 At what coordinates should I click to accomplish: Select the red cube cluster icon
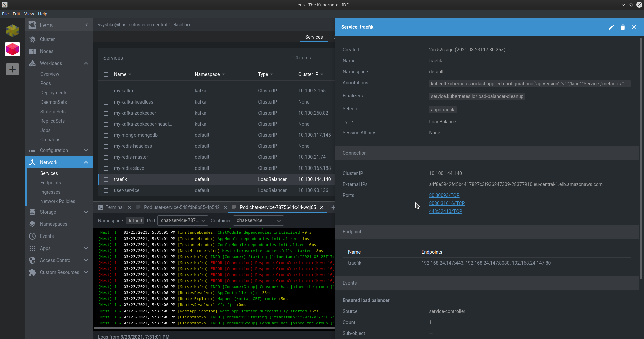(12, 49)
